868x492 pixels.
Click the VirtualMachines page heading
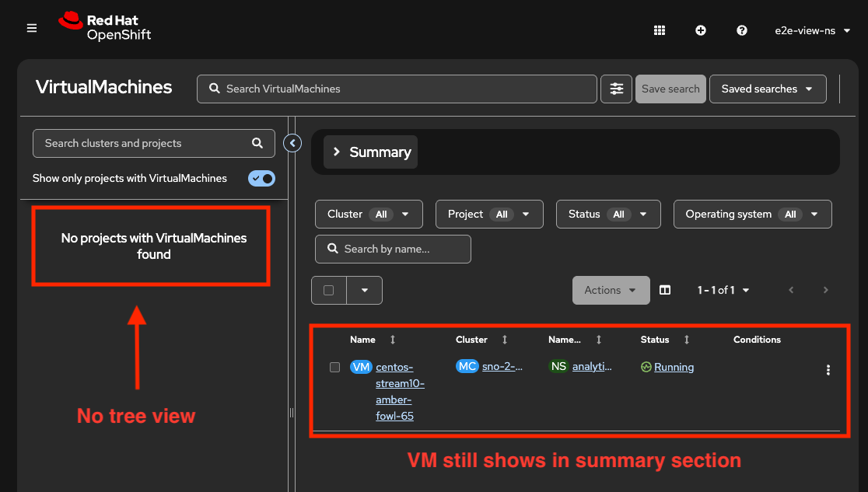point(104,87)
